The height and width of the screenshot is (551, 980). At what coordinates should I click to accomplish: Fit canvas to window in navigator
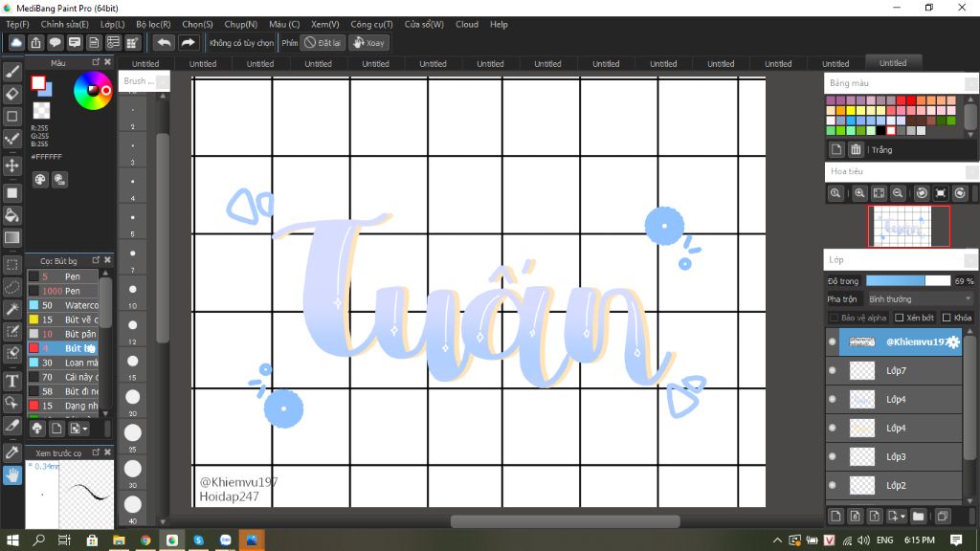[879, 193]
